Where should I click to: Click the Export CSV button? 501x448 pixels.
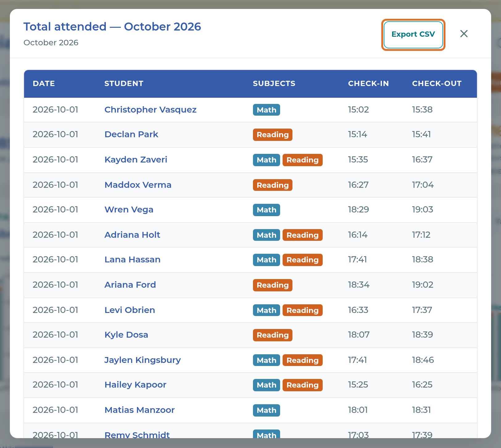[413, 35]
